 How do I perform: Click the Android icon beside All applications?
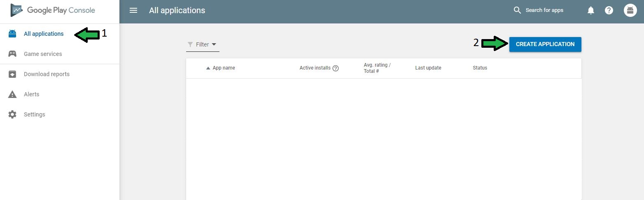coord(12,34)
